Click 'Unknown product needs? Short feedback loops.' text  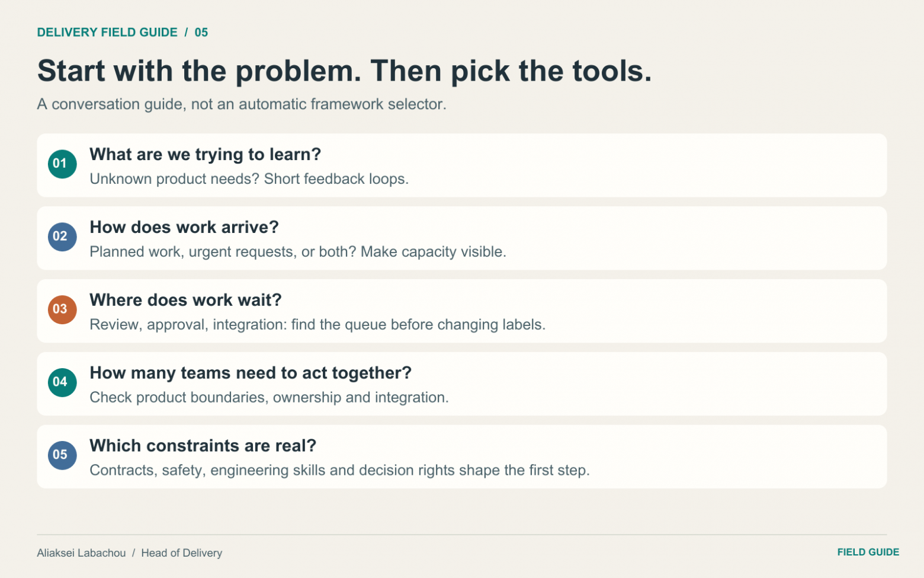(249, 179)
